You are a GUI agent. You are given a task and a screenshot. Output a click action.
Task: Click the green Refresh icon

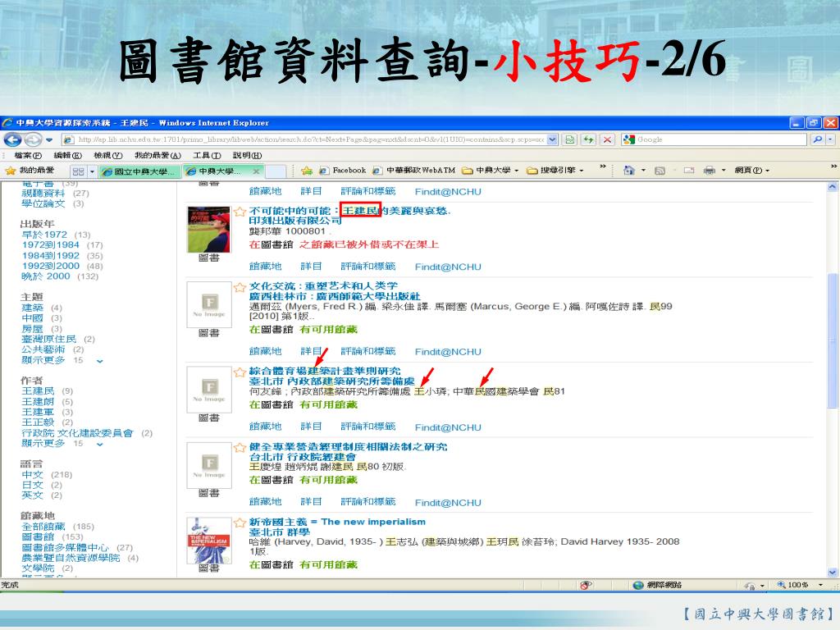pyautogui.click(x=589, y=139)
